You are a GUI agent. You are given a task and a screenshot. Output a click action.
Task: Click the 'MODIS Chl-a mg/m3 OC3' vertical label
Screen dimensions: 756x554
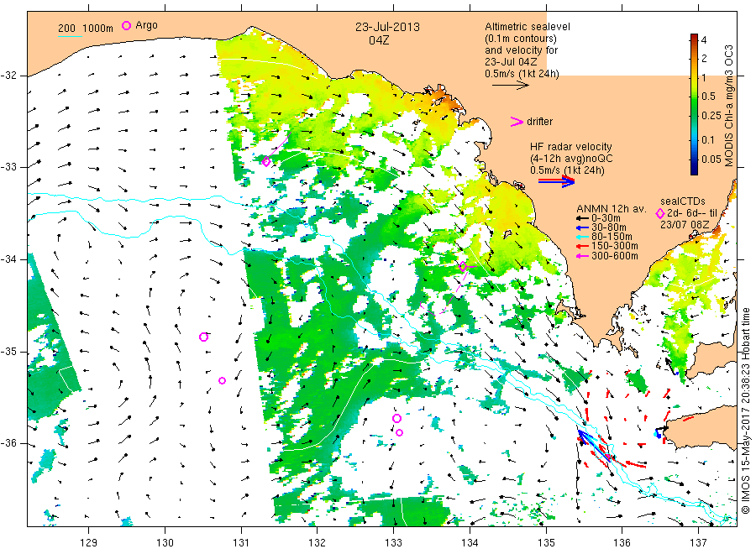click(728, 106)
